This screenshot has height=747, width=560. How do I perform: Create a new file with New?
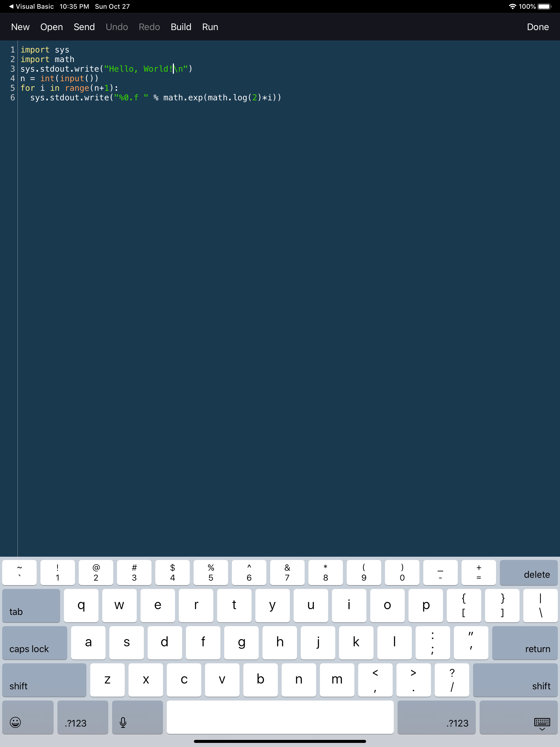[20, 27]
